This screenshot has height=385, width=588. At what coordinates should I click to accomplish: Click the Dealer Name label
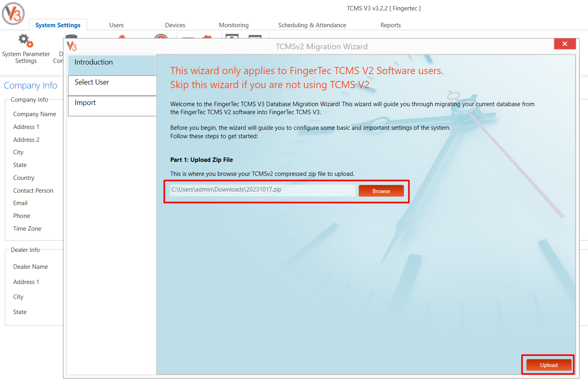coord(30,267)
